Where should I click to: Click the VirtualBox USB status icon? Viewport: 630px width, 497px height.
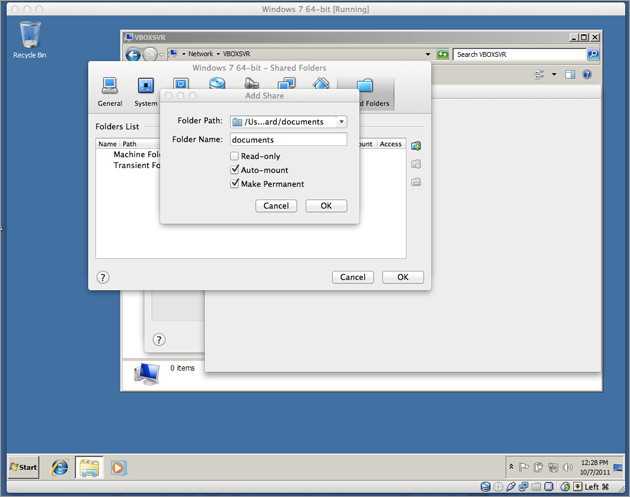tap(511, 487)
